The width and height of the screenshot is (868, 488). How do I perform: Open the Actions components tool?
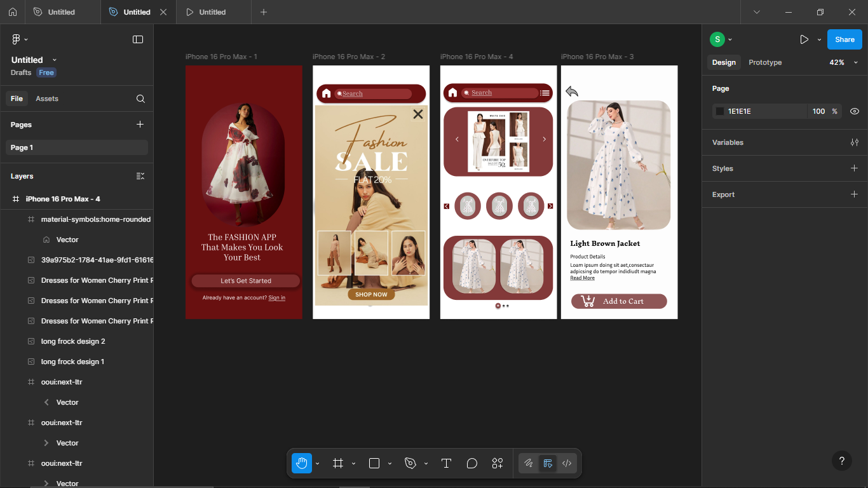tap(498, 463)
